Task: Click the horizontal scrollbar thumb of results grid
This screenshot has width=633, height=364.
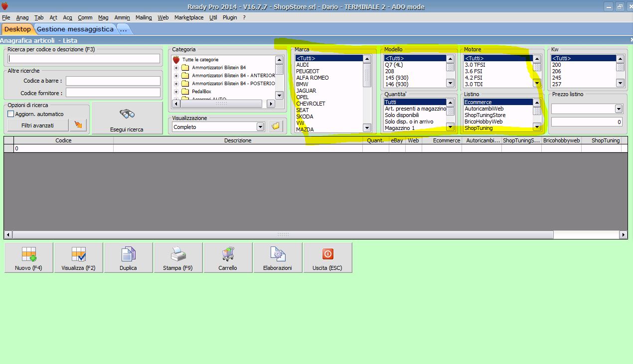Action: [x=283, y=235]
